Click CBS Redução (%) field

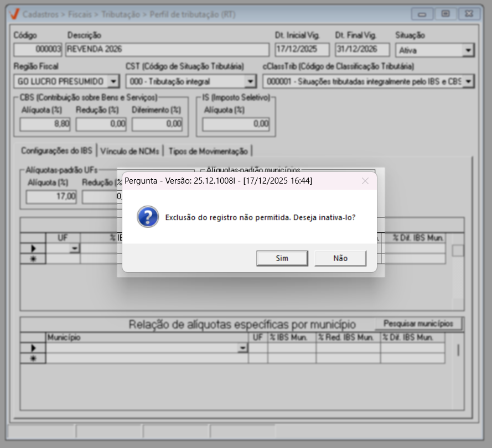(x=101, y=124)
